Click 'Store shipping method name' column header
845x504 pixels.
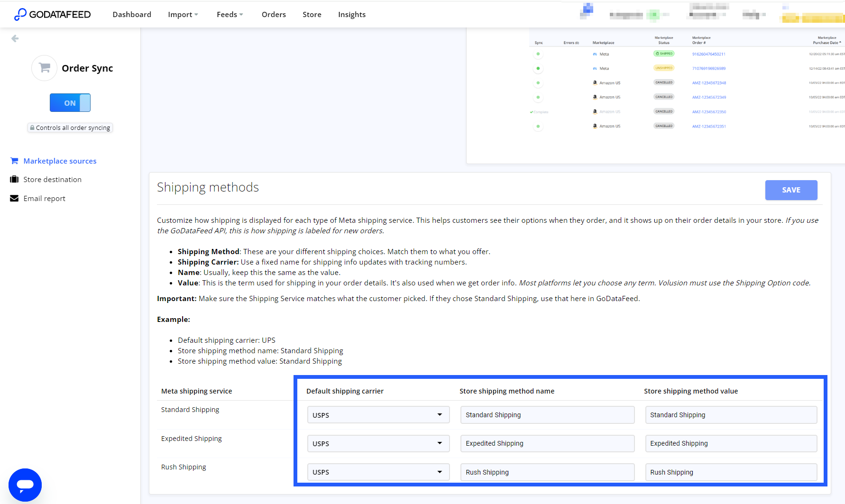tap(506, 391)
